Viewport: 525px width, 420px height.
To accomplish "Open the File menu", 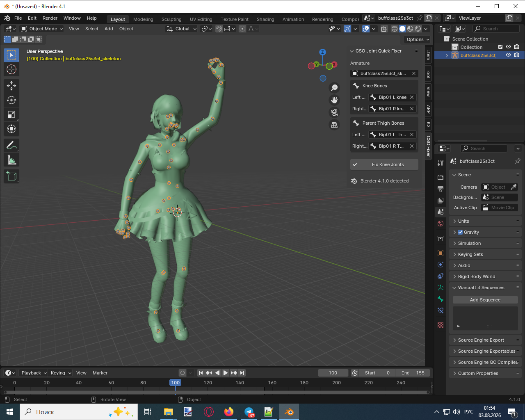I will click(18, 18).
